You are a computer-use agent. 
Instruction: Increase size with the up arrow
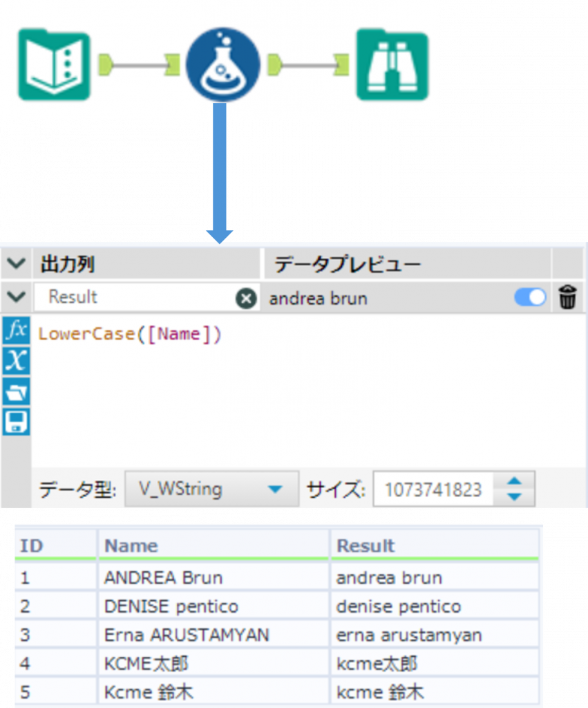pos(515,481)
